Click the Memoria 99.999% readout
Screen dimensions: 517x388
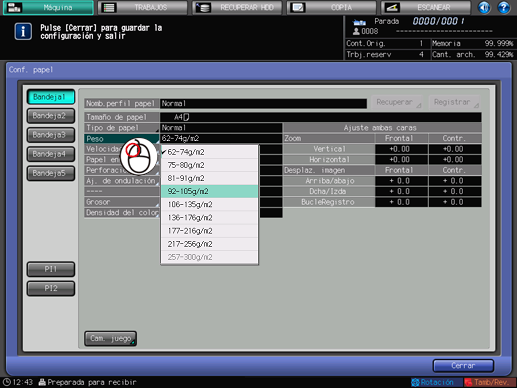473,44
